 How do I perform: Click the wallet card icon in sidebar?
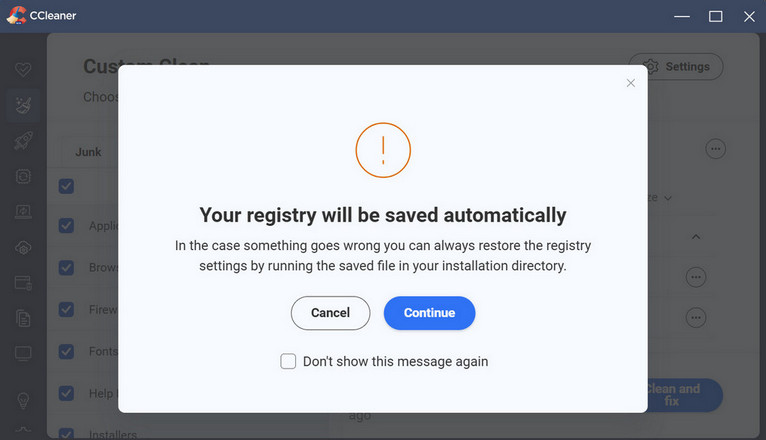coord(22,284)
